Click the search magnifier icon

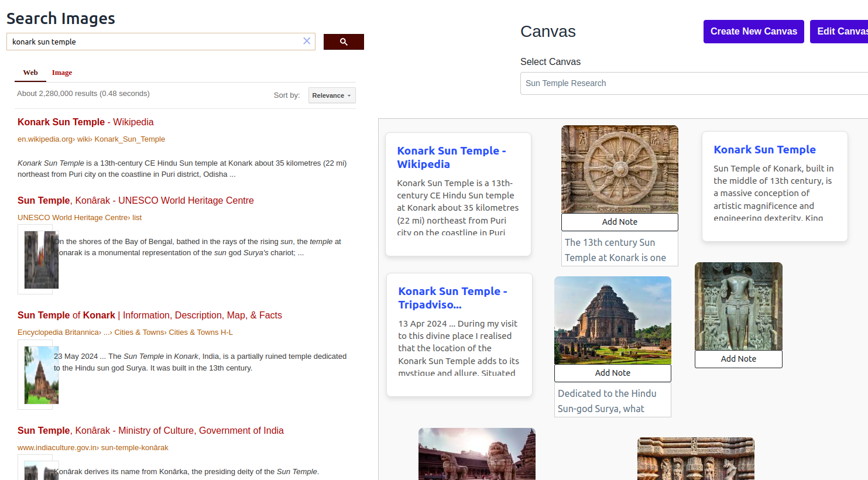(x=344, y=42)
